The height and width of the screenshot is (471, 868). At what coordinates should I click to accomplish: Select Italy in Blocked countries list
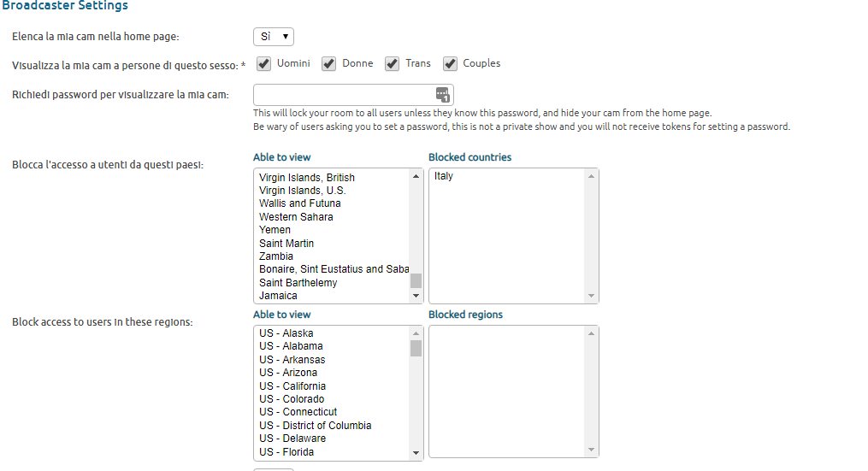tap(444, 176)
